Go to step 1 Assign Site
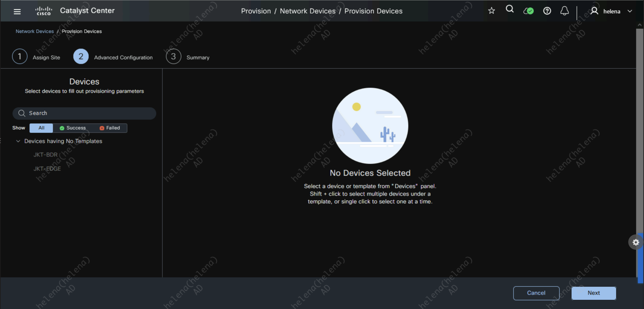This screenshot has height=309, width=644. click(20, 57)
